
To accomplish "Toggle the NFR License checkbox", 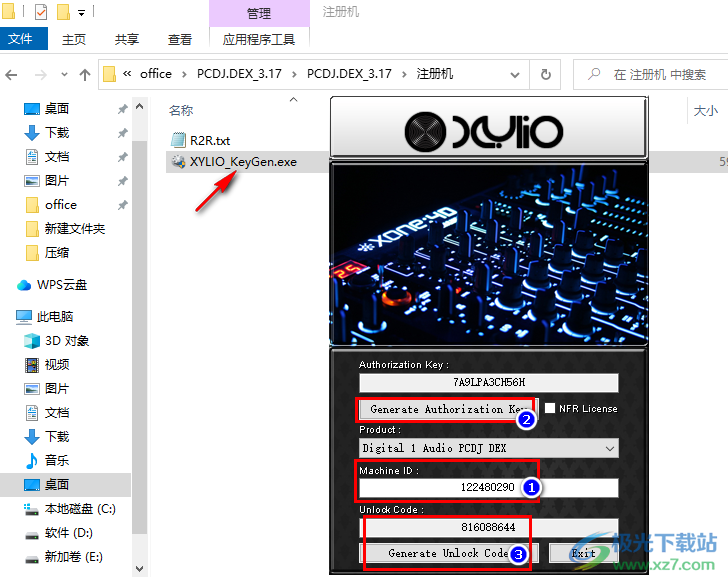I will (550, 408).
